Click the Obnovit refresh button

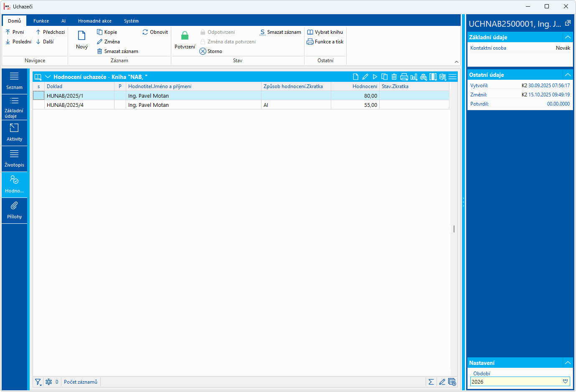155,32
